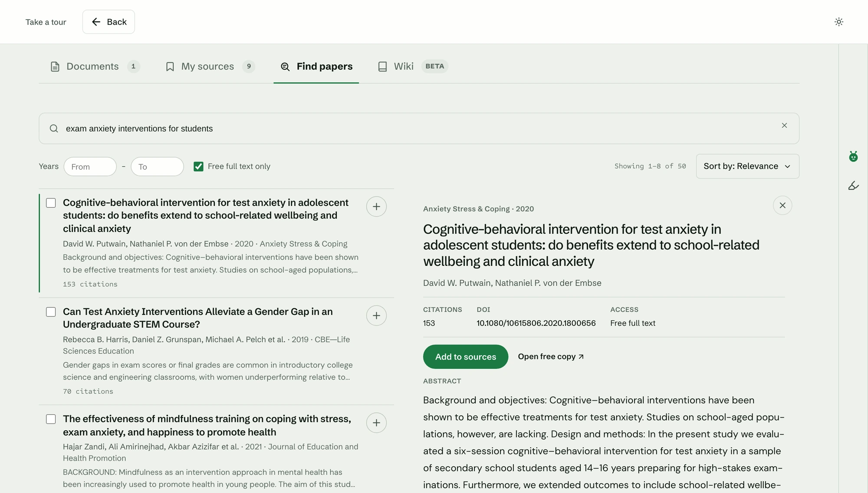The image size is (868, 493).
Task: Click the Add to sources button
Action: pyautogui.click(x=465, y=357)
